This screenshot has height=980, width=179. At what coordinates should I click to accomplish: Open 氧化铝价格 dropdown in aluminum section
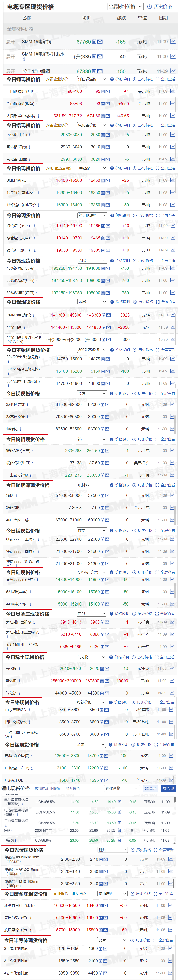[x=92, y=125]
